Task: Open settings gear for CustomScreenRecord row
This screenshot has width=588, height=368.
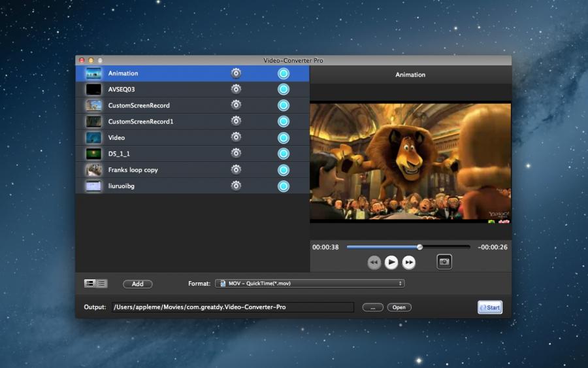Action: [x=236, y=105]
